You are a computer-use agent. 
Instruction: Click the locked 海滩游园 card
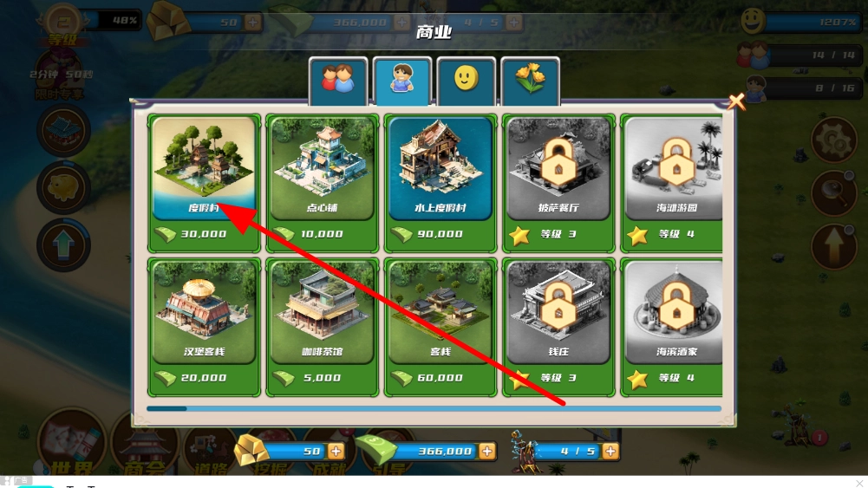point(671,183)
